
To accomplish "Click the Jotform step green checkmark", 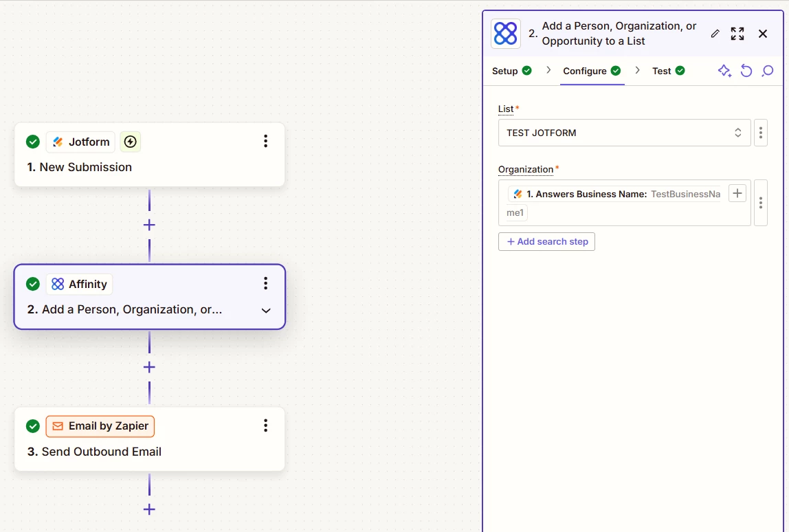I will point(33,142).
